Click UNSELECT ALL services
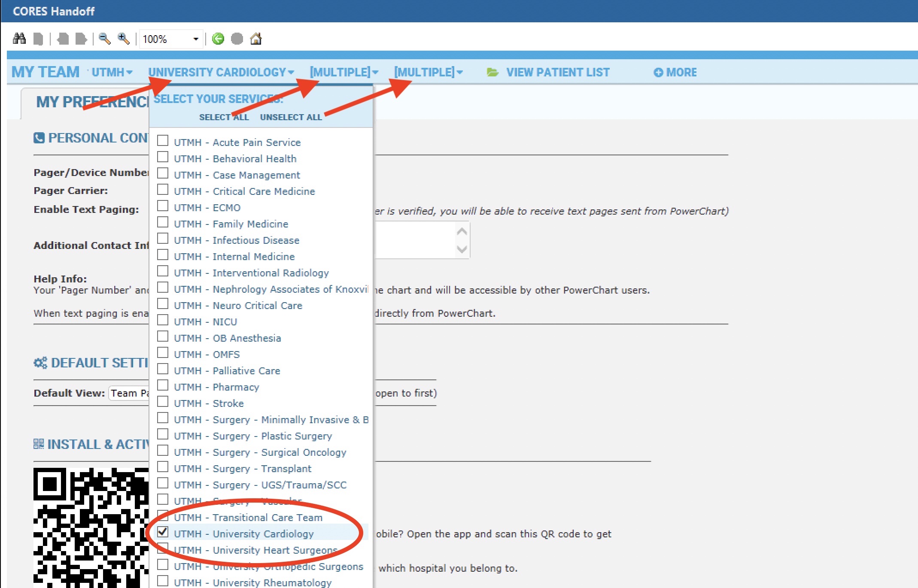 pos(291,117)
